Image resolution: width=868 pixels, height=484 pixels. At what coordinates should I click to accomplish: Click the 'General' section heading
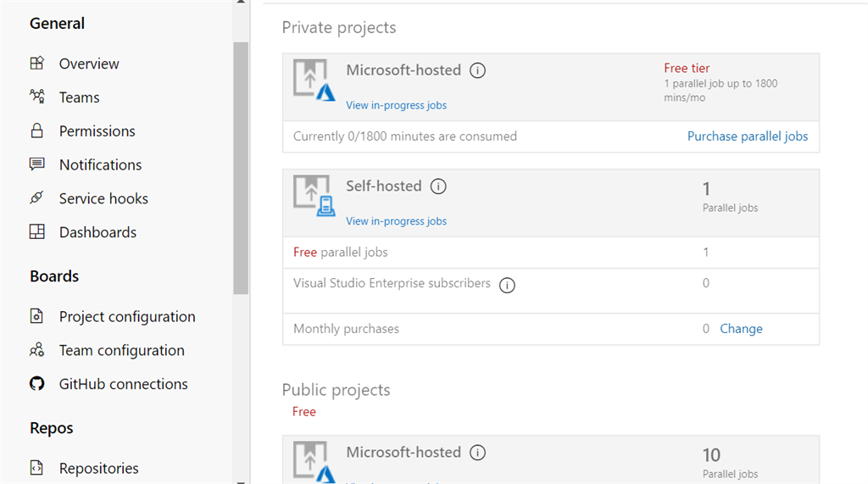57,23
